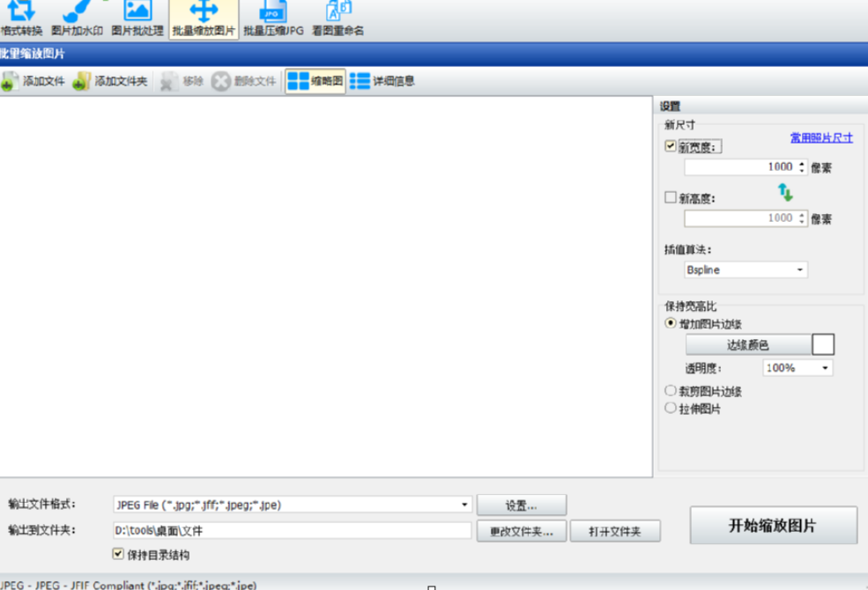Open the 透明度 100% dropdown

(x=798, y=368)
